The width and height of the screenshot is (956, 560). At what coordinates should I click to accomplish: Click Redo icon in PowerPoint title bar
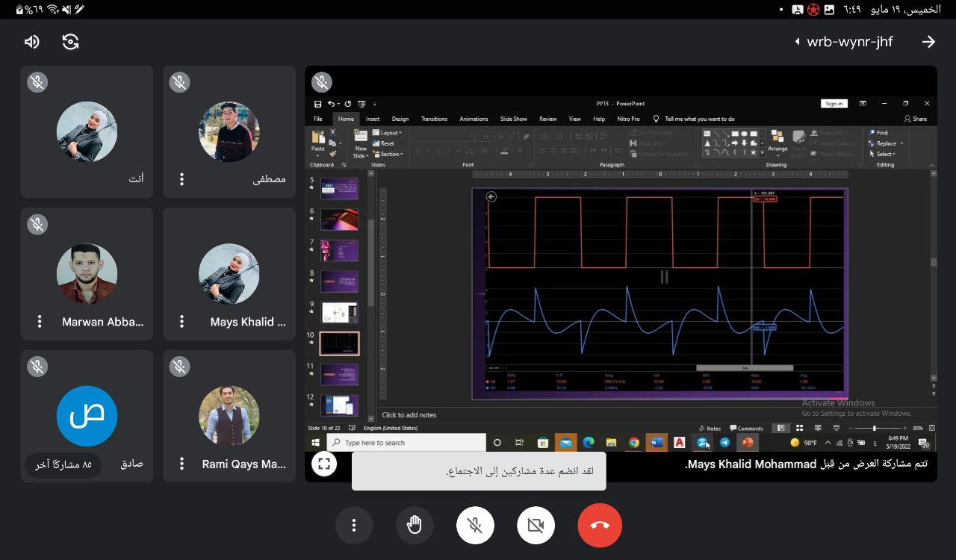point(348,104)
